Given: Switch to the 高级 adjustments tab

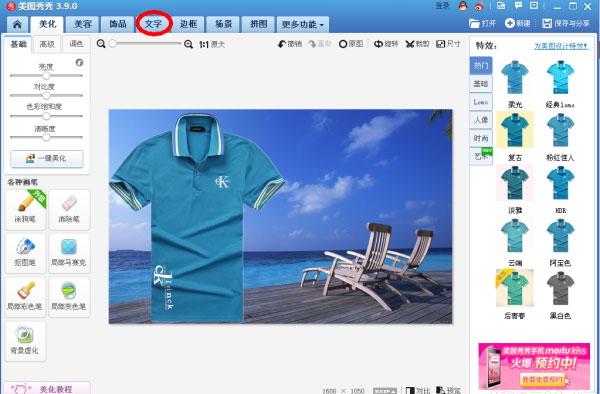Looking at the screenshot, I should click(47, 44).
